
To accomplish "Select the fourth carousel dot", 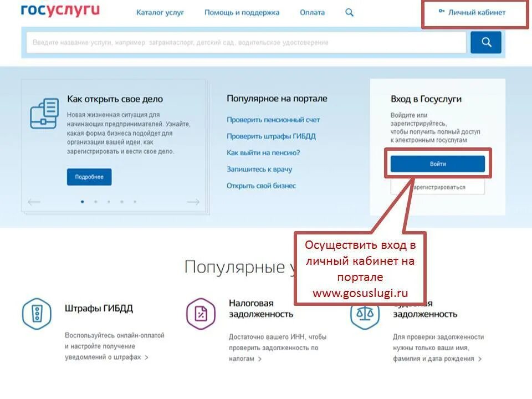I will tap(122, 202).
